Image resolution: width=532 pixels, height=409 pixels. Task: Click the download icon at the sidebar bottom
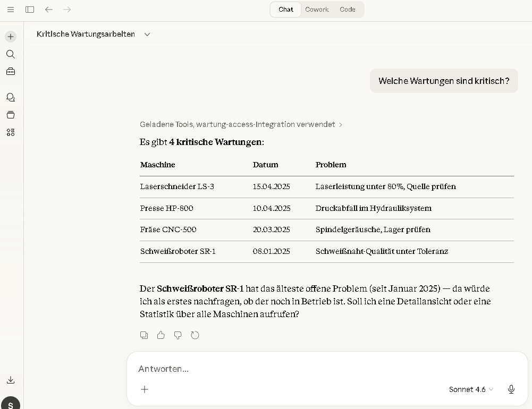coord(11,380)
